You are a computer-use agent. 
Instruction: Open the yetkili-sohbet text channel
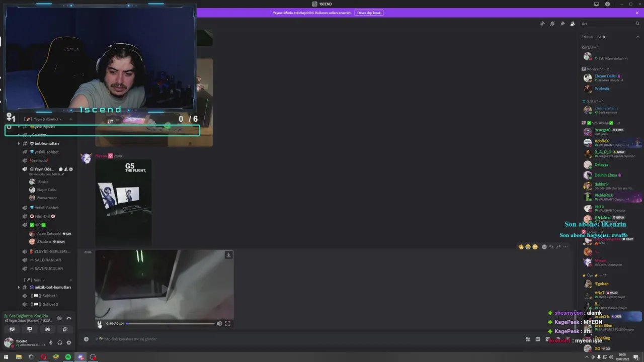(46, 152)
